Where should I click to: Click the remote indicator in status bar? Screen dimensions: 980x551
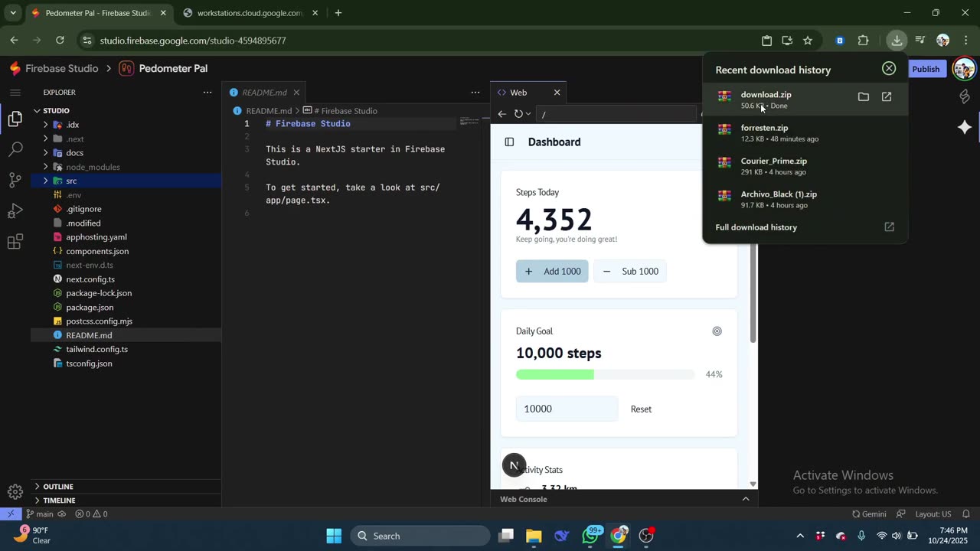tap(11, 514)
